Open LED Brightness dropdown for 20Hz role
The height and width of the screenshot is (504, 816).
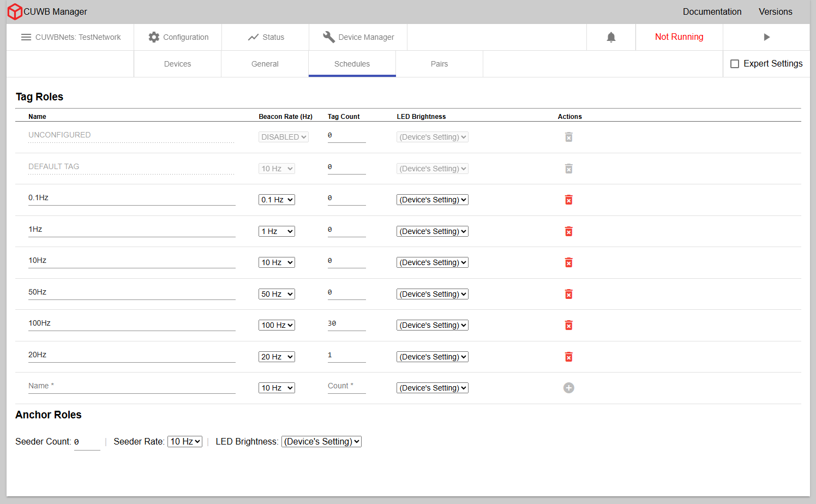[x=433, y=357]
